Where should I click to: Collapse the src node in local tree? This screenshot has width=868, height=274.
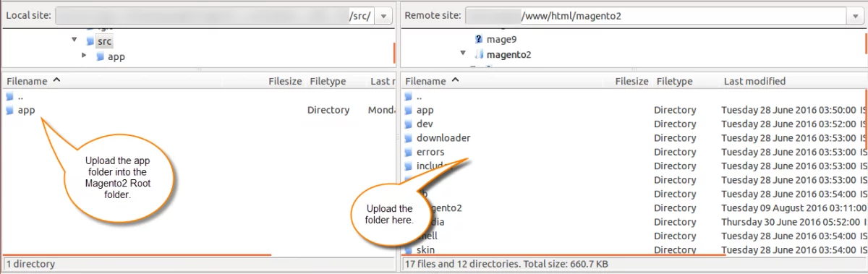(x=75, y=40)
